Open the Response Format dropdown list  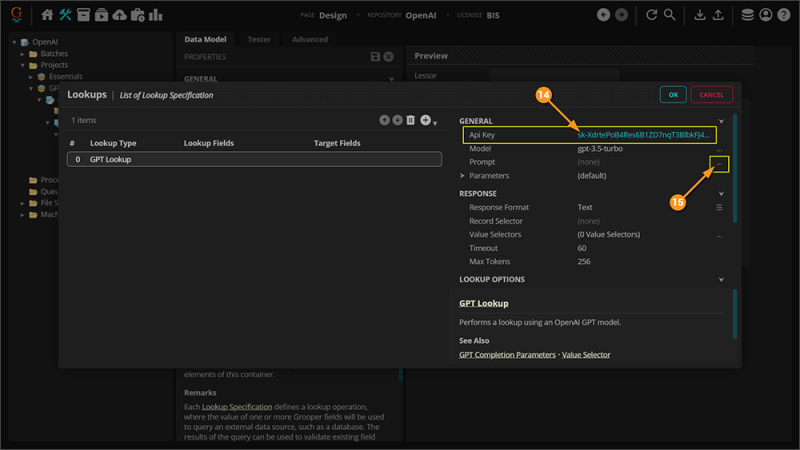719,208
